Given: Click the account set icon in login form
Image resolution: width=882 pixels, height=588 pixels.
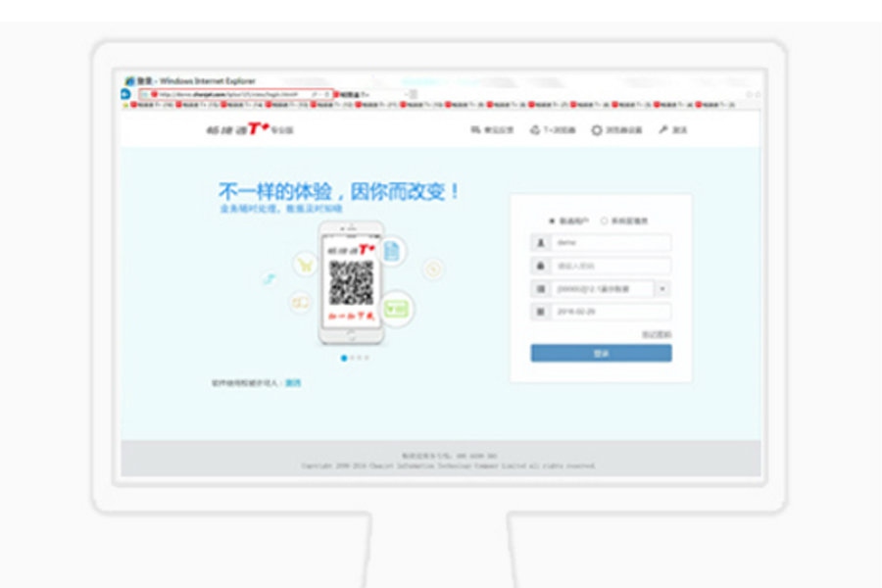Looking at the screenshot, I should coord(541,289).
